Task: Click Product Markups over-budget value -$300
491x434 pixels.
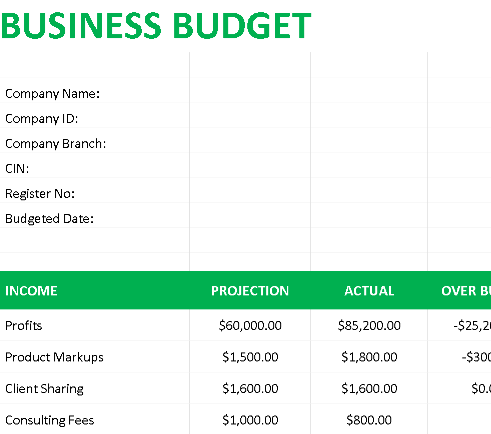Action: [476, 357]
